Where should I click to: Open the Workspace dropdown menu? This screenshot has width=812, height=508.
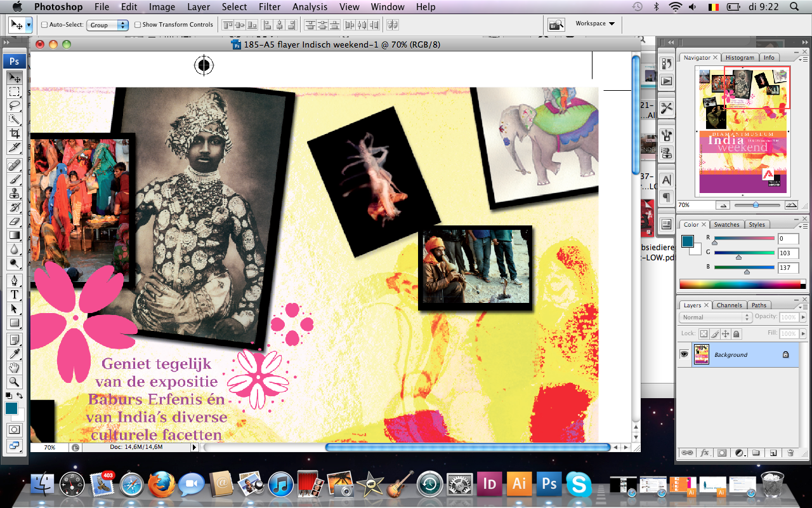pyautogui.click(x=595, y=23)
